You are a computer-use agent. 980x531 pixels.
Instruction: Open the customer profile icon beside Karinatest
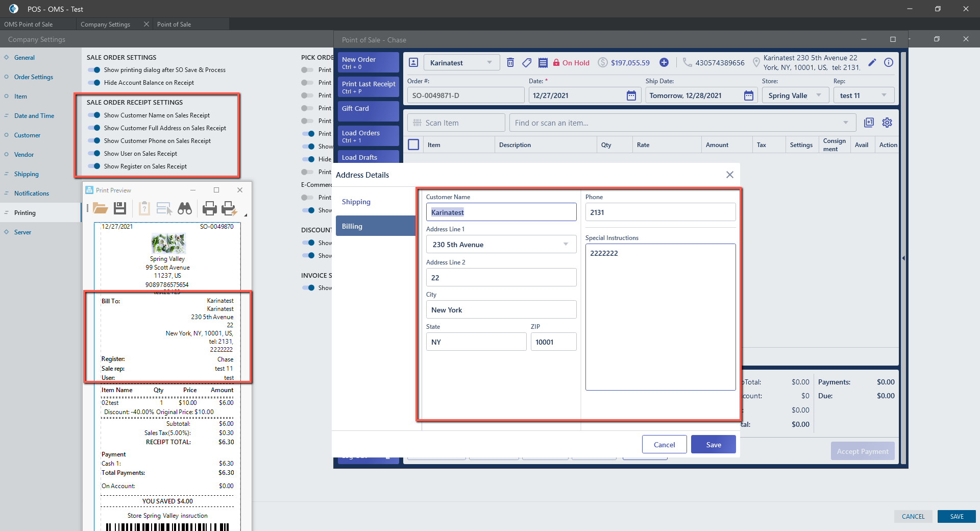(413, 62)
